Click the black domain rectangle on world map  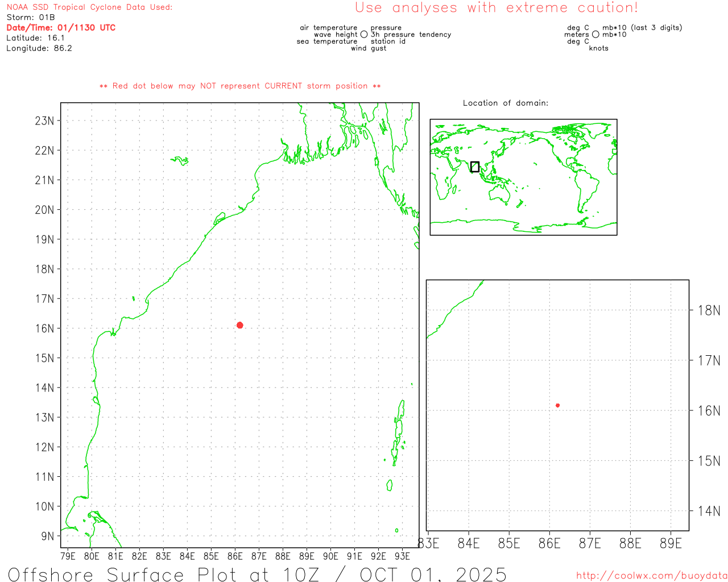(475, 167)
